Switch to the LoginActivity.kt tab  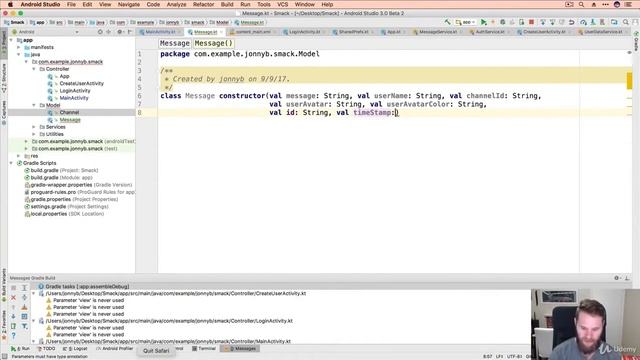(304, 32)
